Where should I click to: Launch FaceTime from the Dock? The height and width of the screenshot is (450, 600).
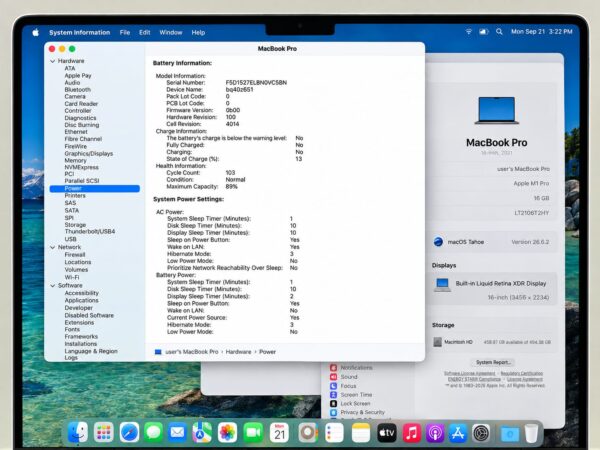(253, 433)
